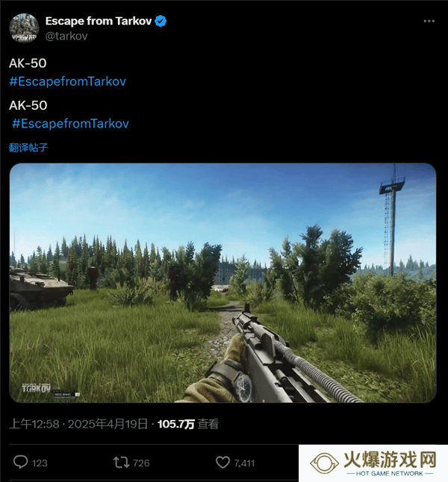This screenshot has height=482, width=448.
Task: Click the 123 replies count
Action: 40,463
